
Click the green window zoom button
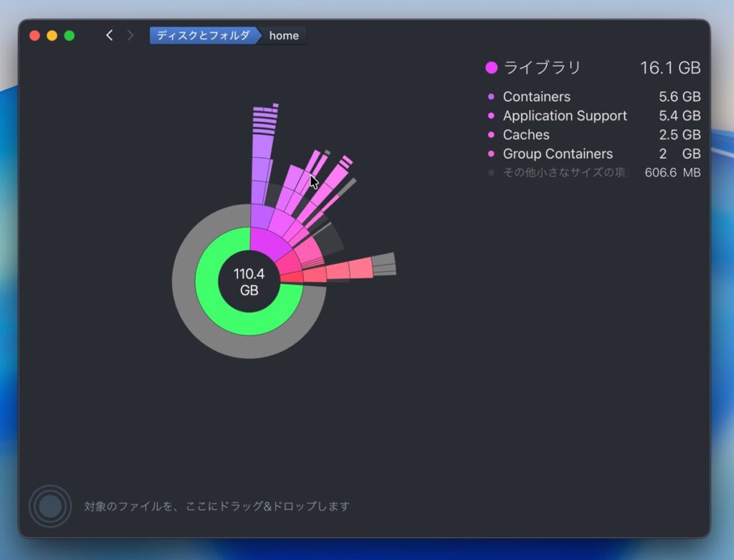tap(70, 35)
